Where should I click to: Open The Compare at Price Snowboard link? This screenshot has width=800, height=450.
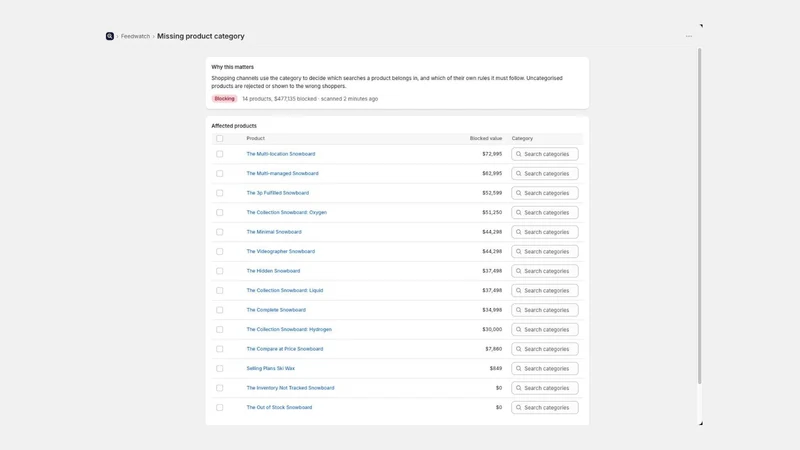click(x=285, y=349)
